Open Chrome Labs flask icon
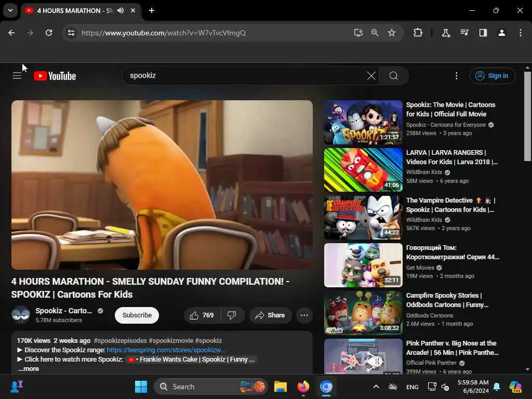Screen dimensions: 532x399 point(445,33)
